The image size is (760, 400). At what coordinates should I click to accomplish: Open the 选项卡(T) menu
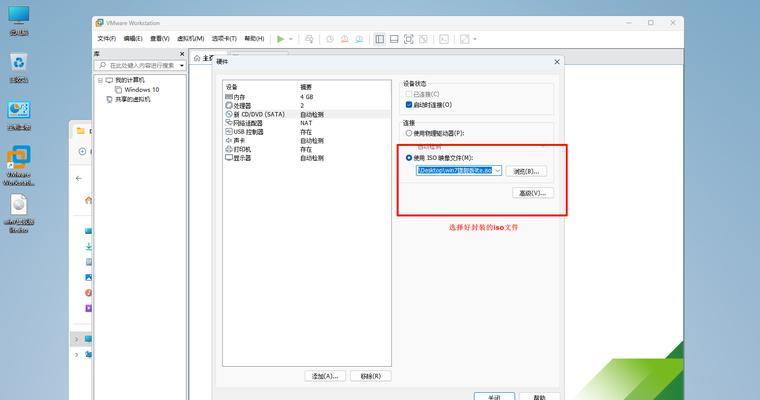pos(224,39)
